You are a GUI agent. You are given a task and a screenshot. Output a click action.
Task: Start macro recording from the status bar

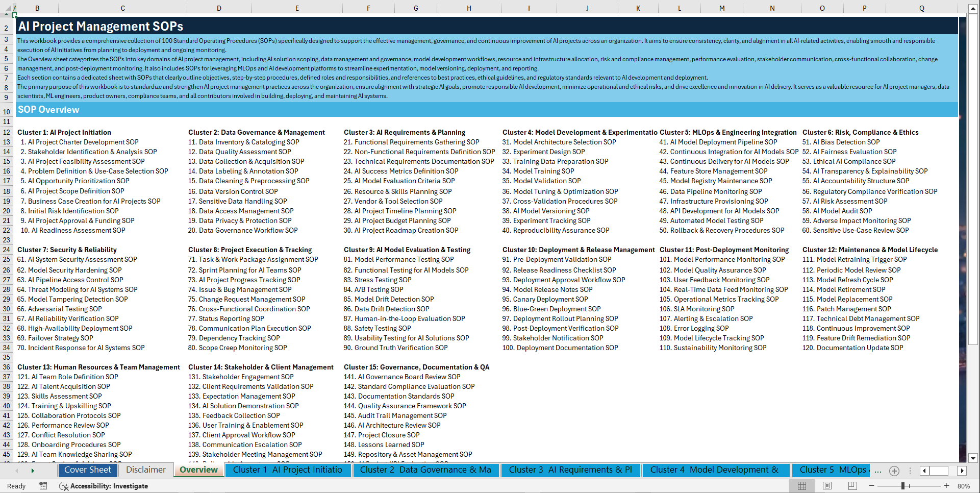coord(43,486)
